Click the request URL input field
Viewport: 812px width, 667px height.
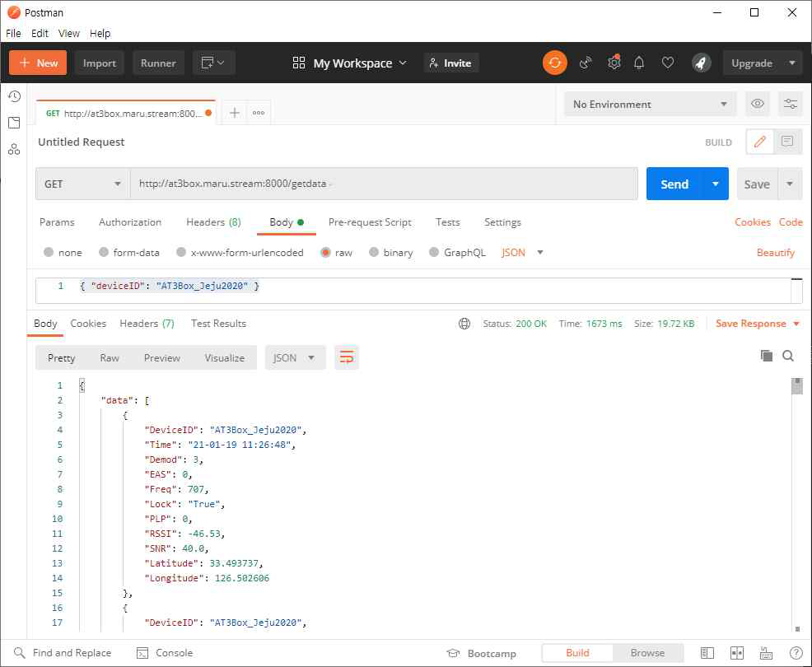click(x=384, y=184)
